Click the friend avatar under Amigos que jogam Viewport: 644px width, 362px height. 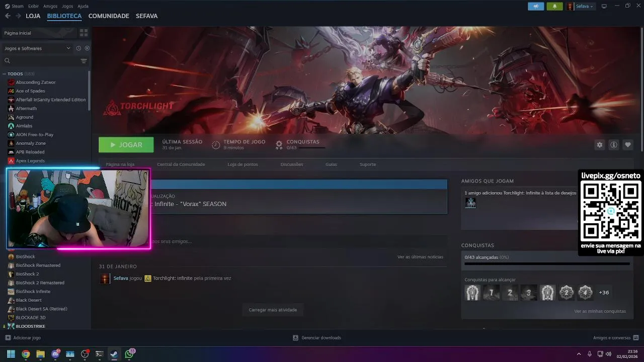click(x=470, y=203)
